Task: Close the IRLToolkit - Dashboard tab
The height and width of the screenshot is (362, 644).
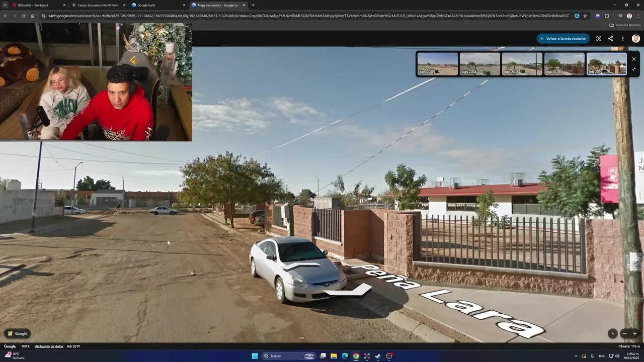Action: tap(64, 5)
